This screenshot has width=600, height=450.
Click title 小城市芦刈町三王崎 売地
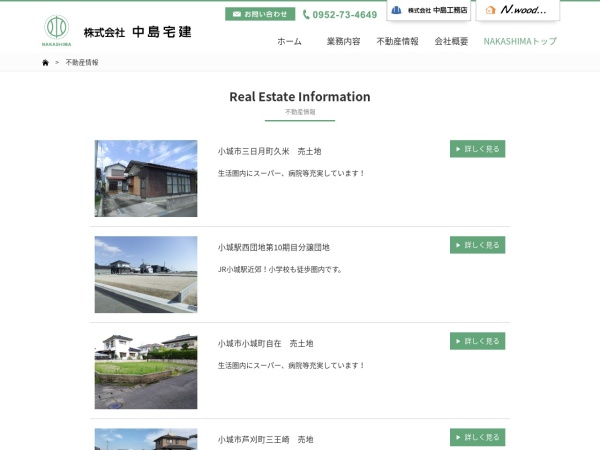(265, 440)
